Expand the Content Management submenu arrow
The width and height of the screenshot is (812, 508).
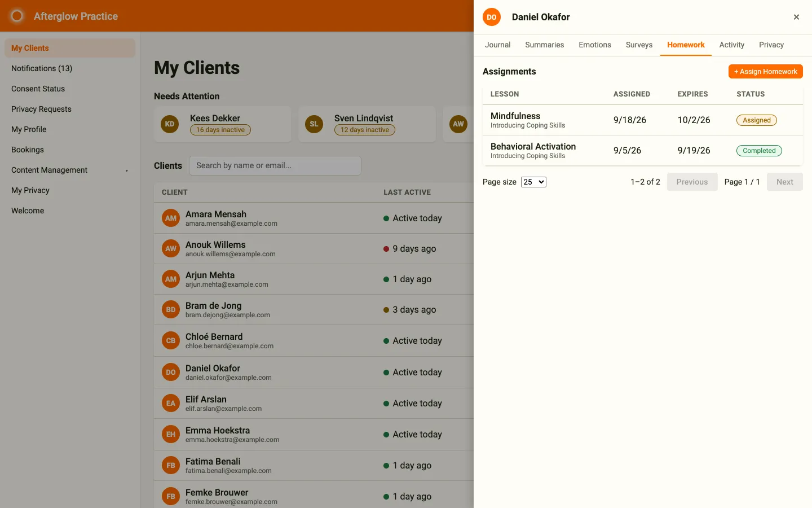pos(127,170)
